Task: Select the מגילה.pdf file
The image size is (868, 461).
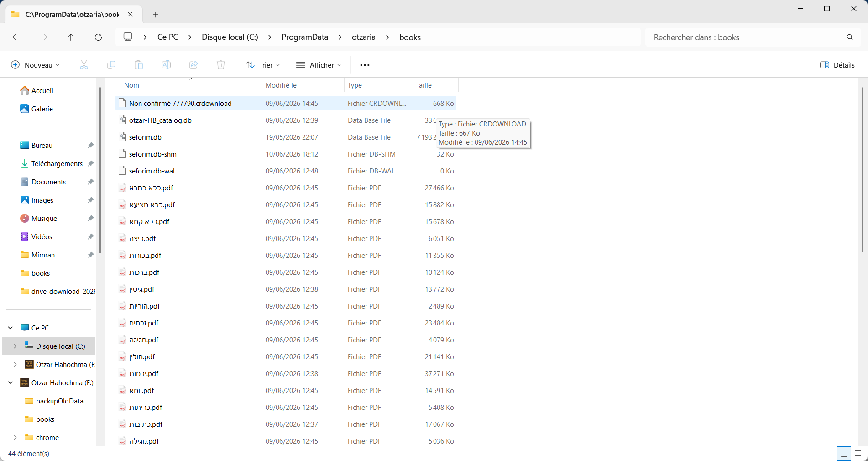Action: (286, 441)
